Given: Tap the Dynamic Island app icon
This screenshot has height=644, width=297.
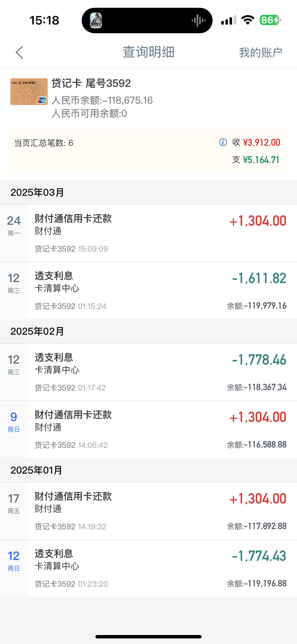Looking at the screenshot, I should point(96,21).
